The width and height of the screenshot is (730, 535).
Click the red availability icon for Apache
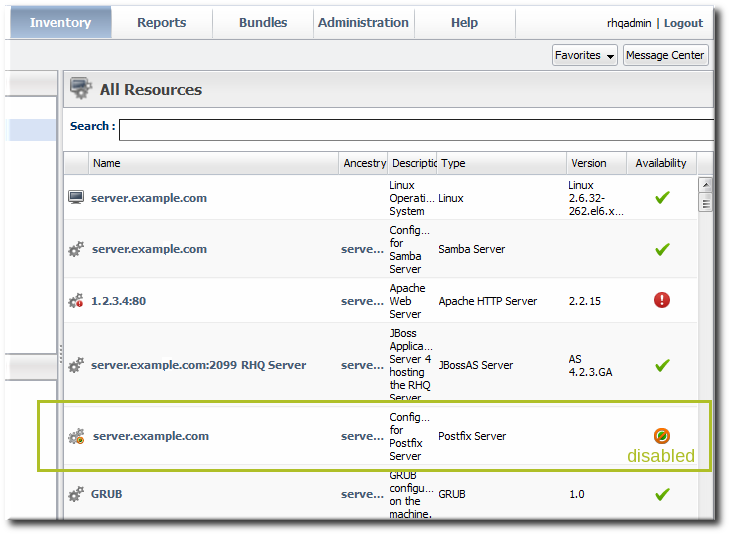click(661, 300)
